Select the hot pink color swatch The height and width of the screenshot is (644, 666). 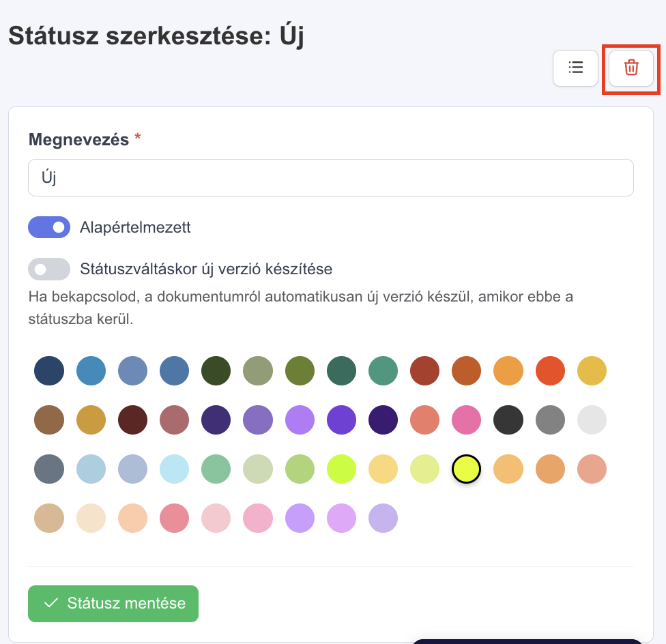[466, 420]
